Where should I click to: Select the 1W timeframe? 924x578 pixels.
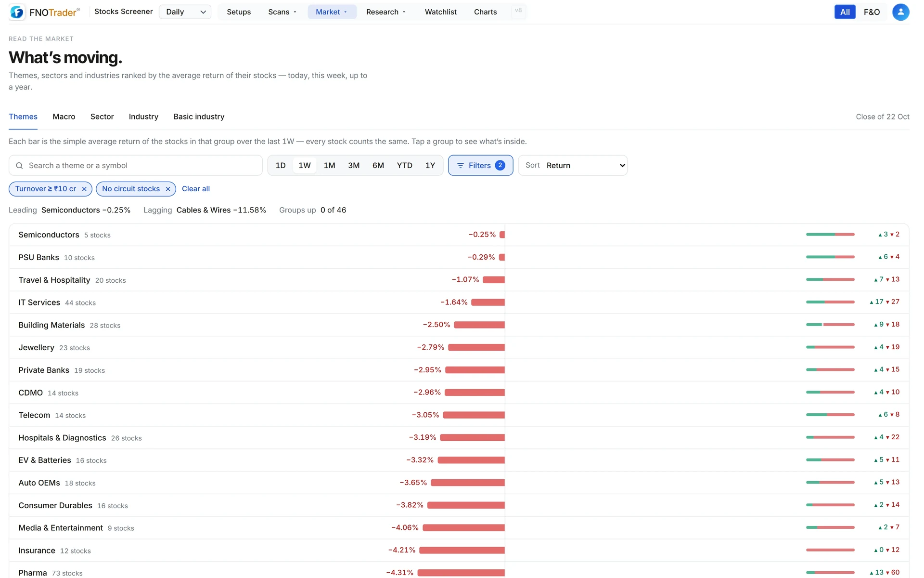[305, 165]
